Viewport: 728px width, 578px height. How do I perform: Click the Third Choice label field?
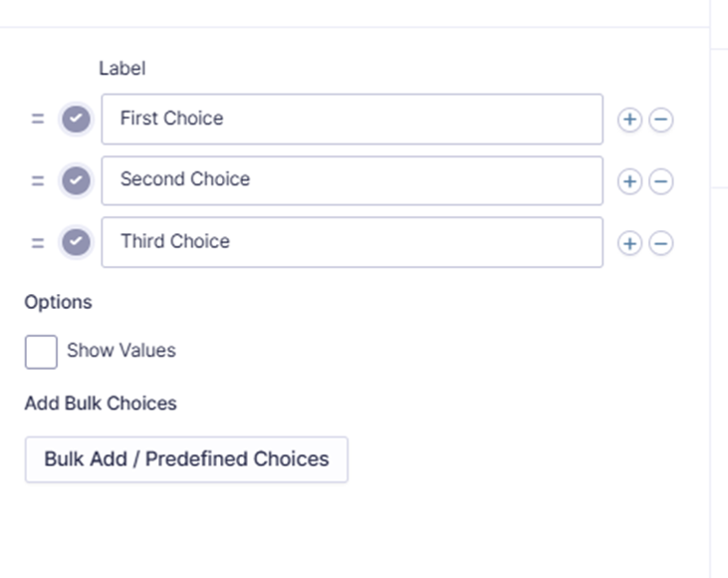[x=352, y=242]
